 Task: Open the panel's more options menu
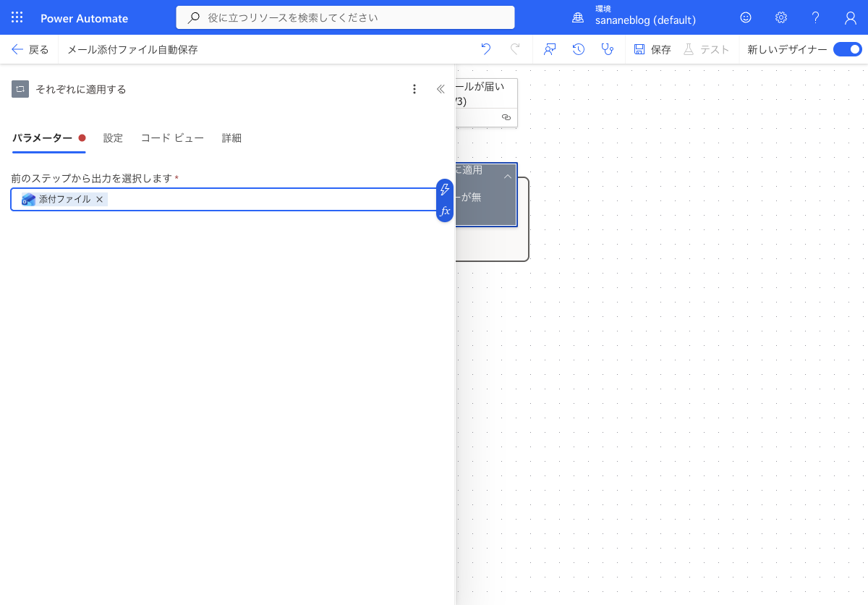point(414,89)
